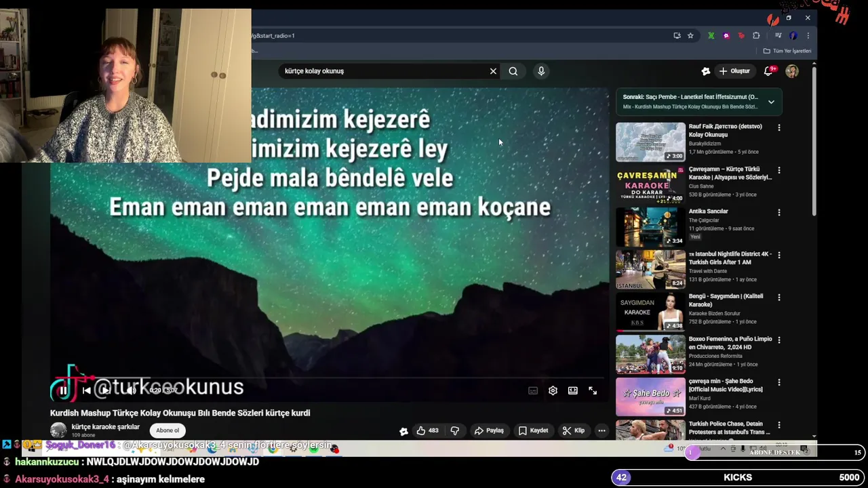Open kürtçe karaoke şarkılar channel name
The image size is (868, 488).
(105, 427)
